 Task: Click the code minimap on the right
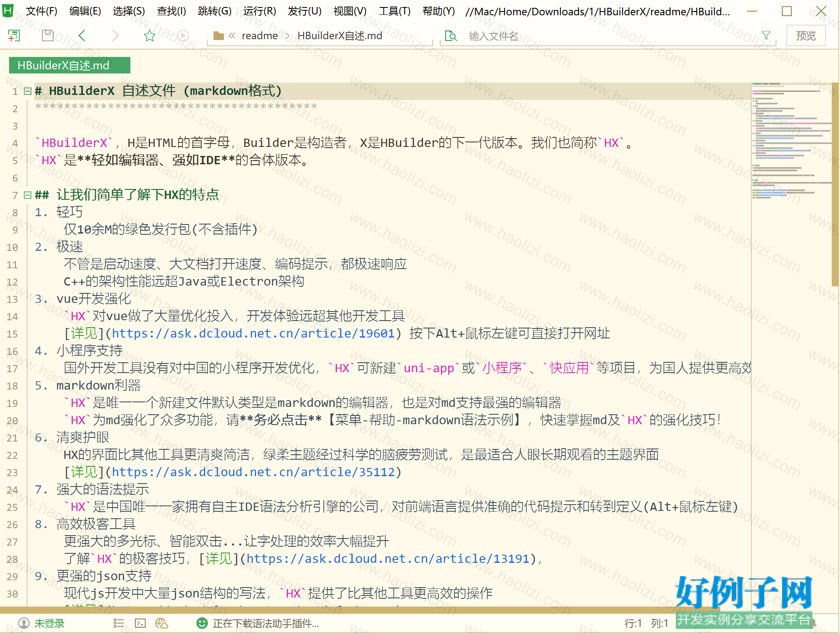(791, 141)
